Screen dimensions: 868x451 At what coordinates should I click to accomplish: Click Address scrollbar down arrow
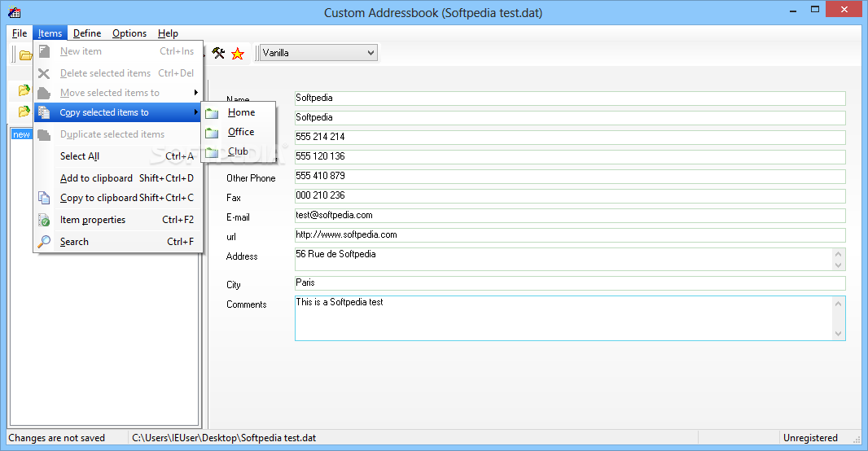pyautogui.click(x=838, y=265)
